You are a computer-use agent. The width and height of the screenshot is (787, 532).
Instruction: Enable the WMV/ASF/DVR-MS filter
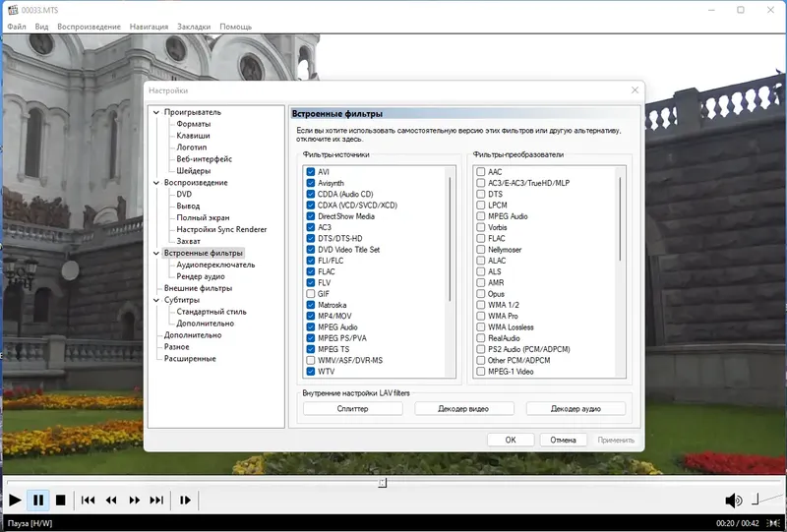(x=311, y=360)
